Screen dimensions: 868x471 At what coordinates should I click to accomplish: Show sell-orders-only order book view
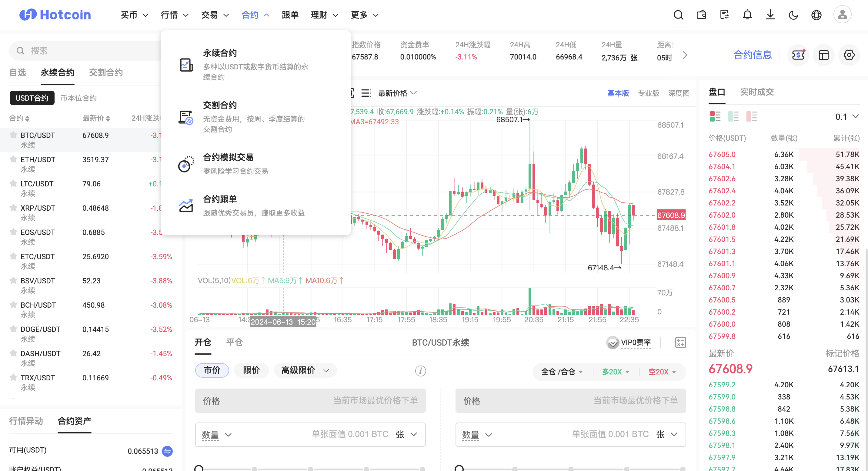pos(751,116)
